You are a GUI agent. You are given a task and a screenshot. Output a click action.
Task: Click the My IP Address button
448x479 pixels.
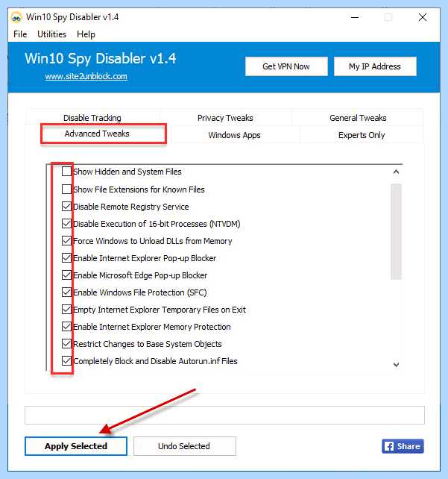(x=375, y=66)
